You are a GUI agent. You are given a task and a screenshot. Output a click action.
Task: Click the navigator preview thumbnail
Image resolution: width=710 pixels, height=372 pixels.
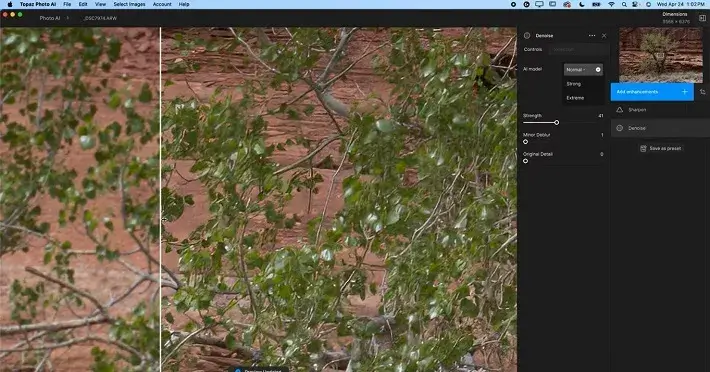661,55
